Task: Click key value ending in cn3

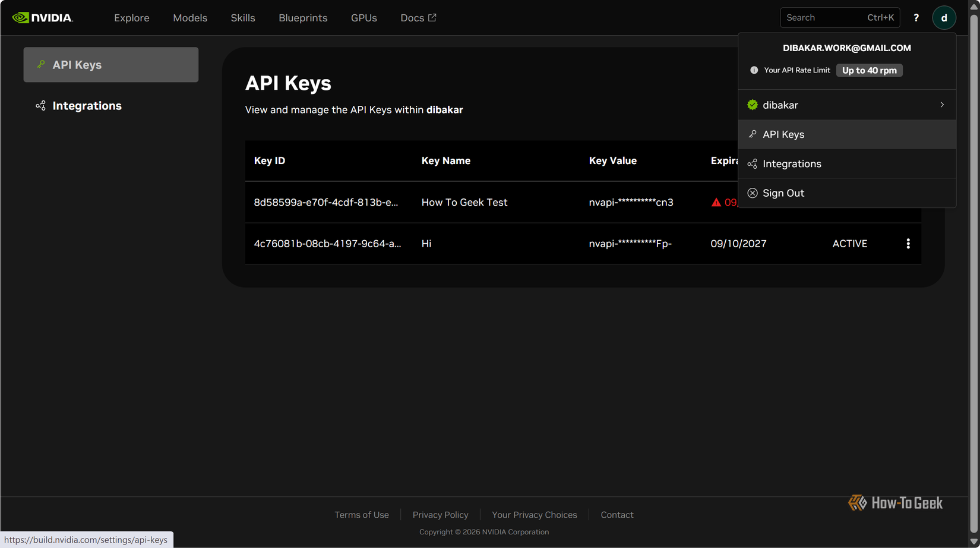Action: click(631, 202)
